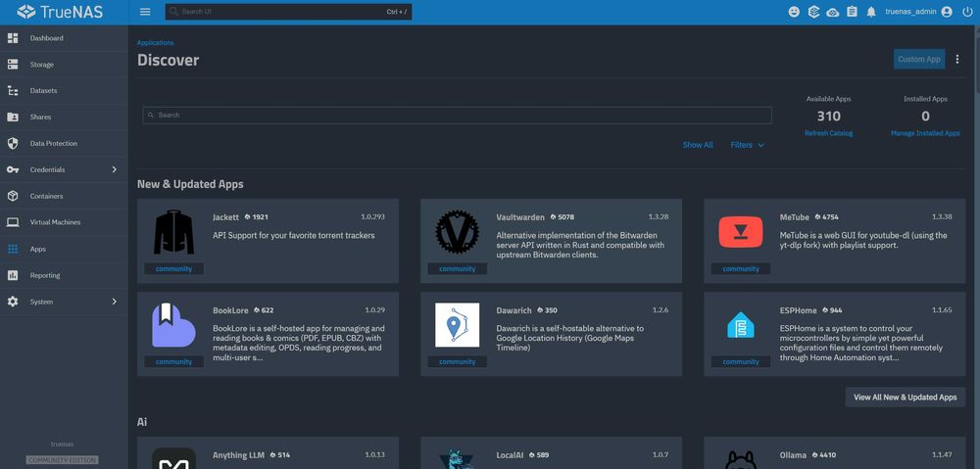Click Manage Installed Apps link
The width and height of the screenshot is (980, 469).
tap(925, 133)
